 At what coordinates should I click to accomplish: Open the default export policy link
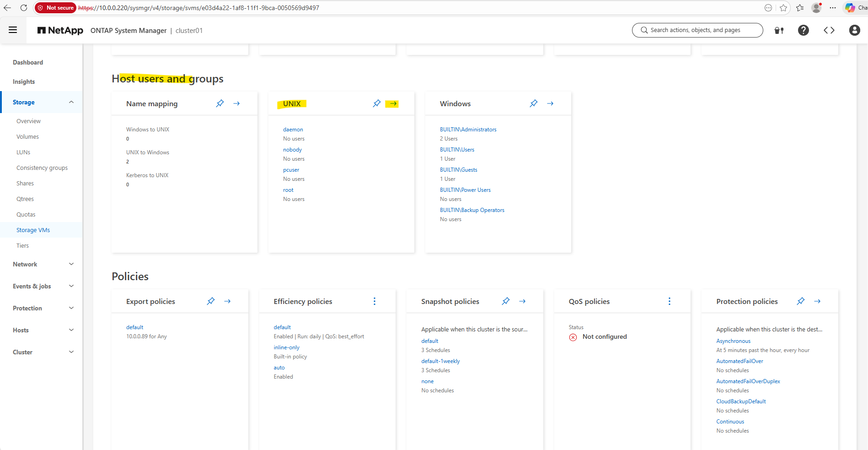(134, 327)
